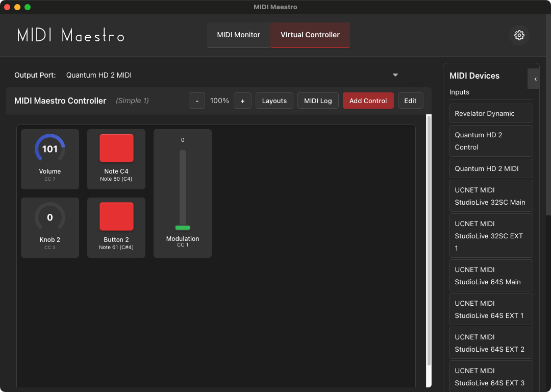Select UCNET MIDI StudioLive 64S Main
The image size is (551, 392).
point(491,276)
